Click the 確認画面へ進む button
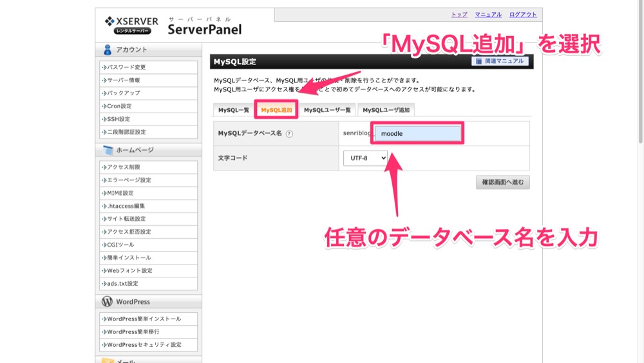644x363 pixels. click(x=503, y=182)
